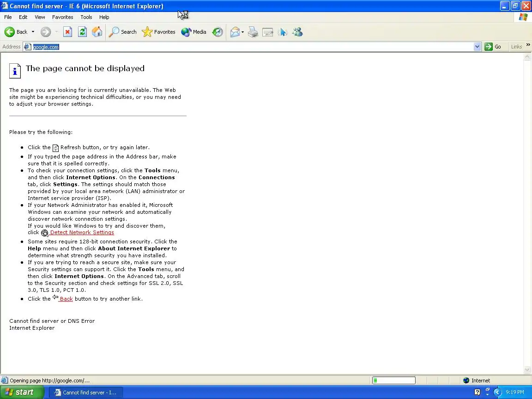Click the red Back link in the page
532x399 pixels.
click(66, 299)
